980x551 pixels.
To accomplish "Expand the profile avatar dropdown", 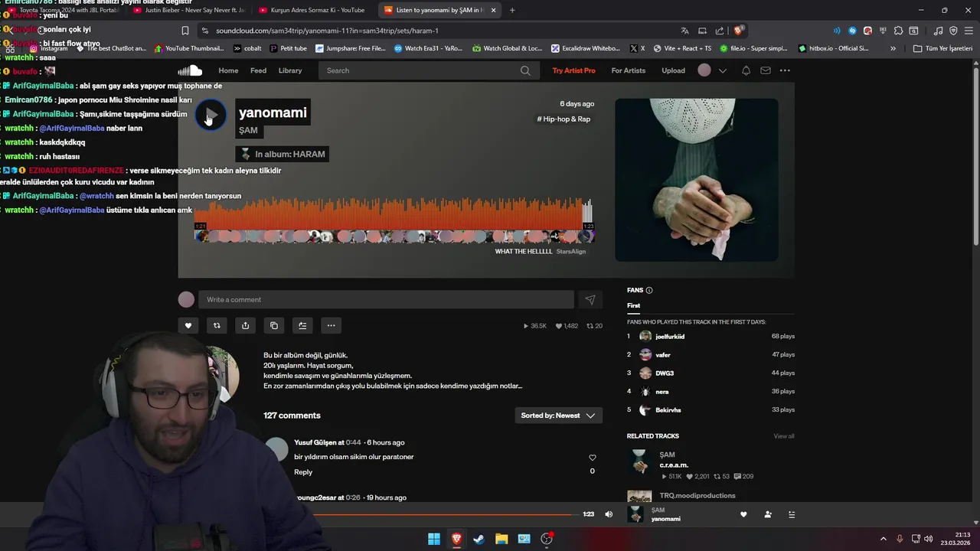I will [x=722, y=70].
